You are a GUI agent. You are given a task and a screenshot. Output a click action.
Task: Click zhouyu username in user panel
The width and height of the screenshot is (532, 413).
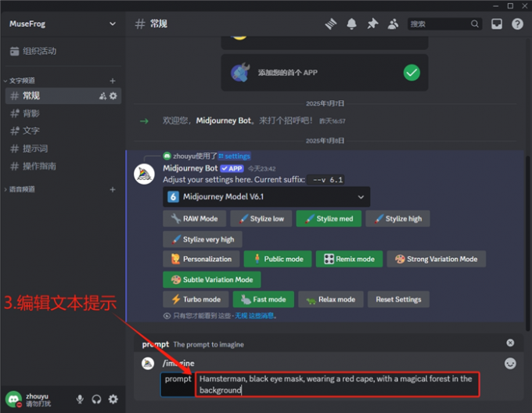pos(37,396)
